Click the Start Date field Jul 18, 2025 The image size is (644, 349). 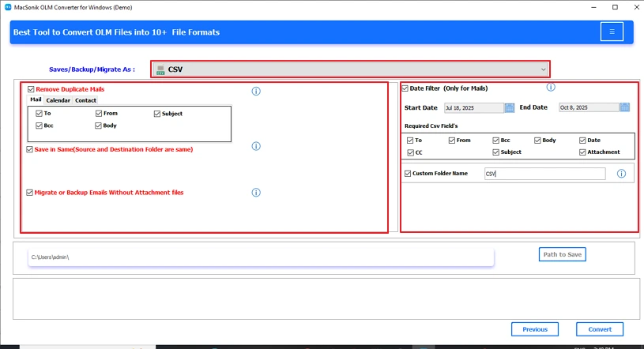pyautogui.click(x=473, y=107)
